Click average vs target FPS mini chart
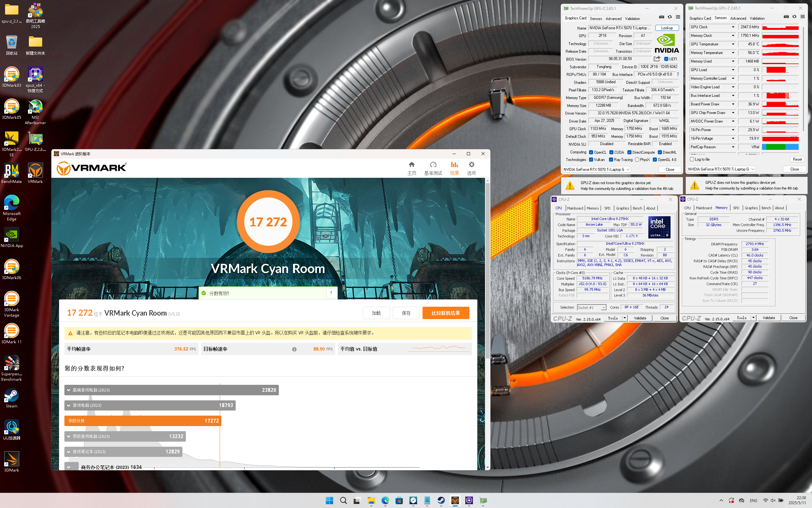Image resolution: width=812 pixels, height=508 pixels. coord(438,349)
